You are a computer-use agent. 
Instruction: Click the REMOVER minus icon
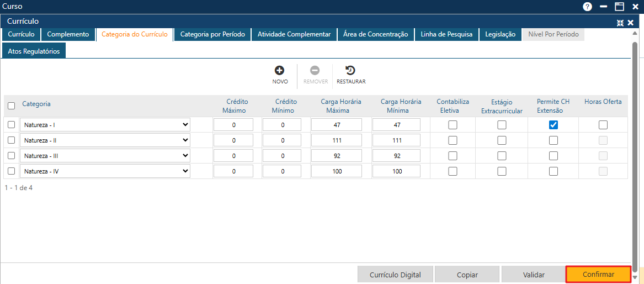[x=315, y=70]
